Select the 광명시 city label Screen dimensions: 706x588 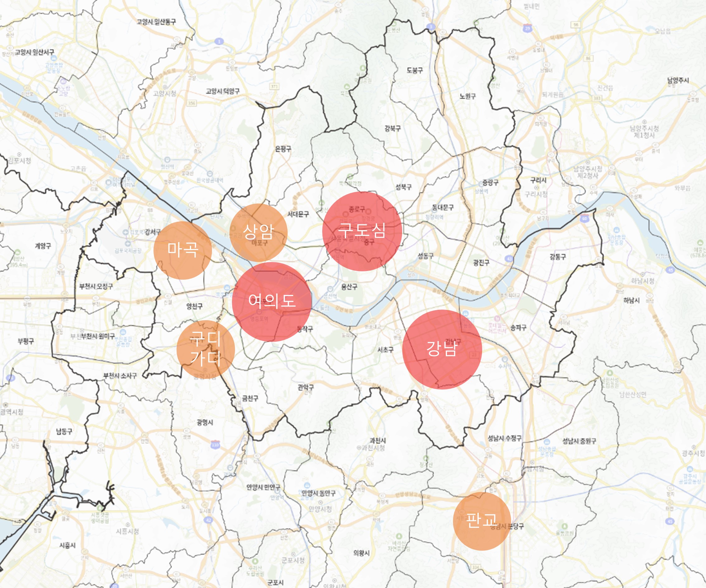tap(205, 422)
